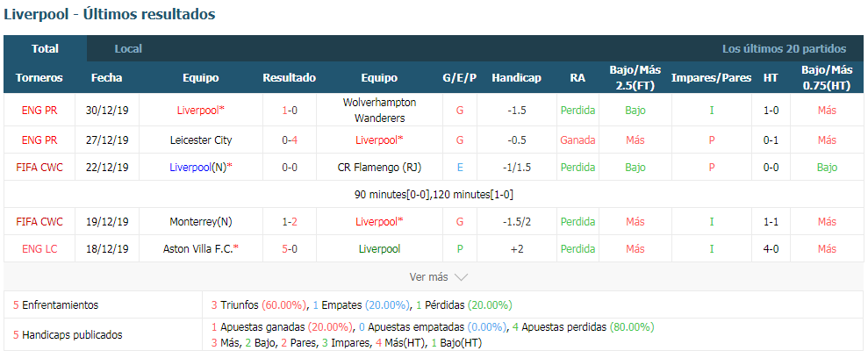868x358 pixels.
Task: Click the Resultado column header
Action: click(x=290, y=78)
